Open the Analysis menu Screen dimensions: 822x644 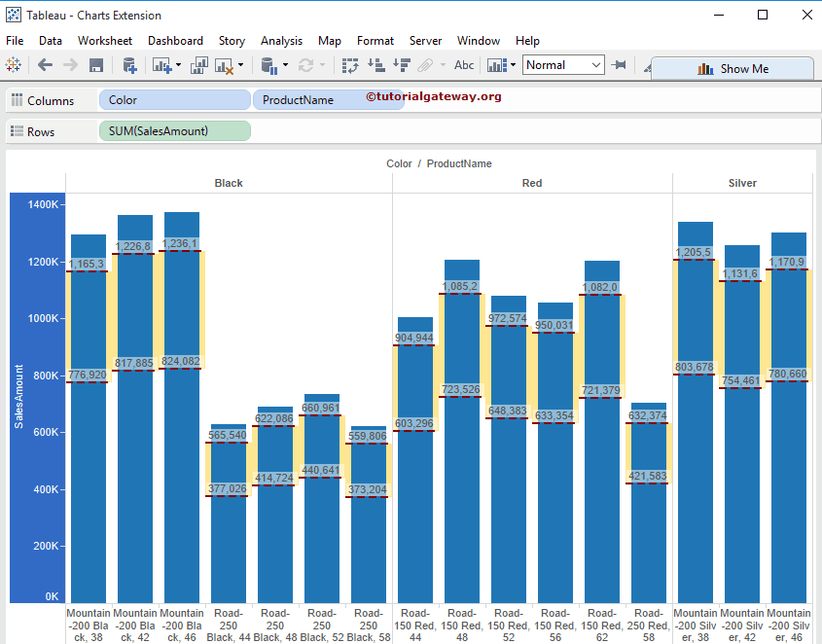281,41
